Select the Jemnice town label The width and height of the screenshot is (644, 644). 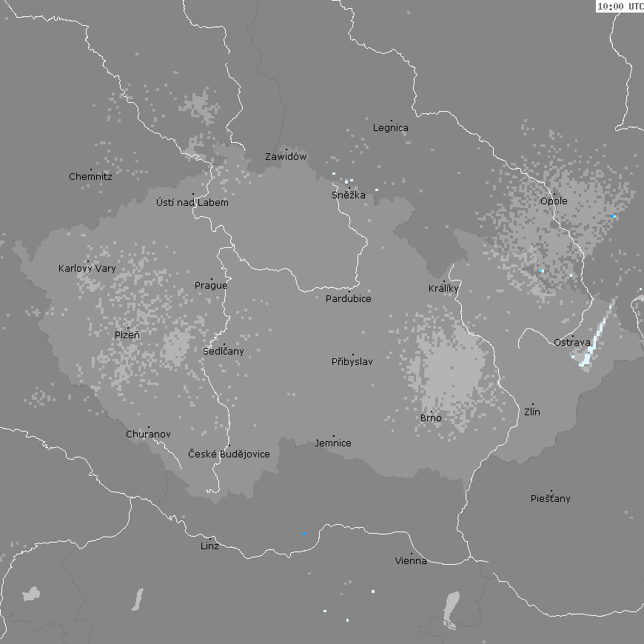333,443
